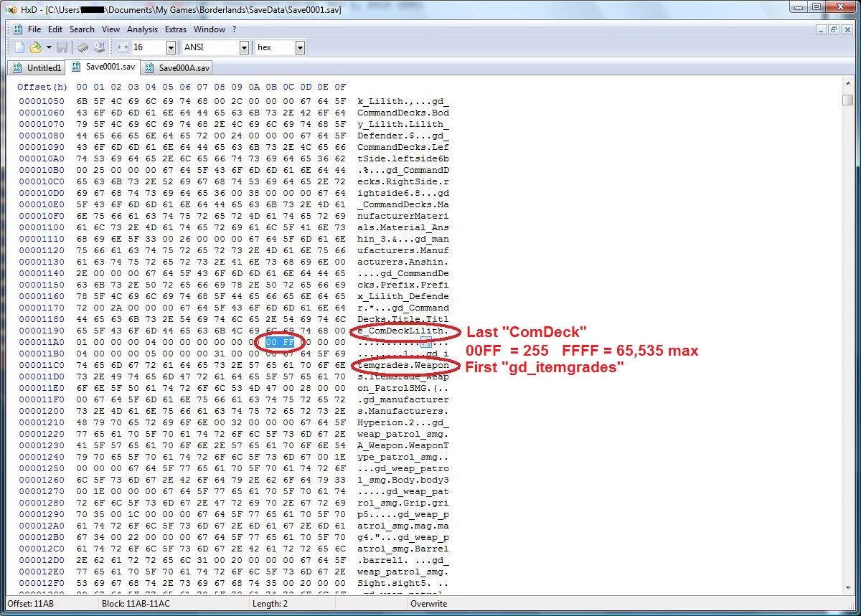Open the hex offset base dropdown
Viewport: 861px width, 616px height.
[x=300, y=47]
